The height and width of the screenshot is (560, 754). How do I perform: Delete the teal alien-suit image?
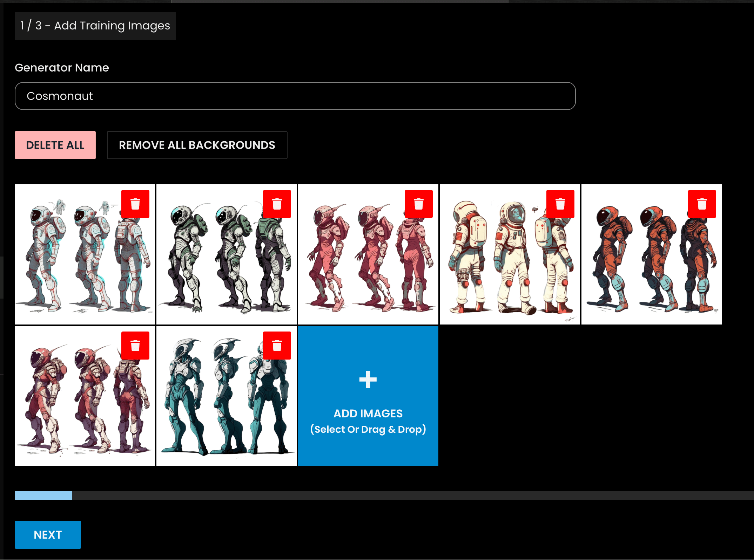tap(277, 346)
